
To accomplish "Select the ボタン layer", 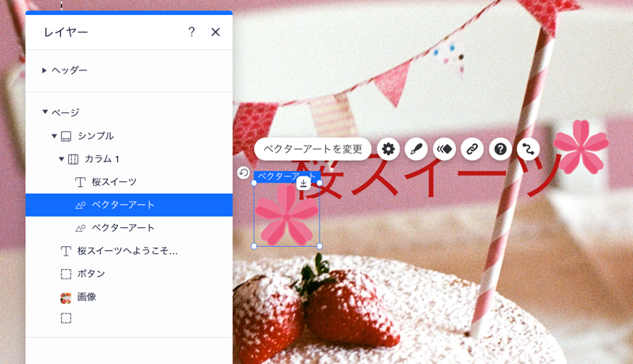I will [129, 274].
